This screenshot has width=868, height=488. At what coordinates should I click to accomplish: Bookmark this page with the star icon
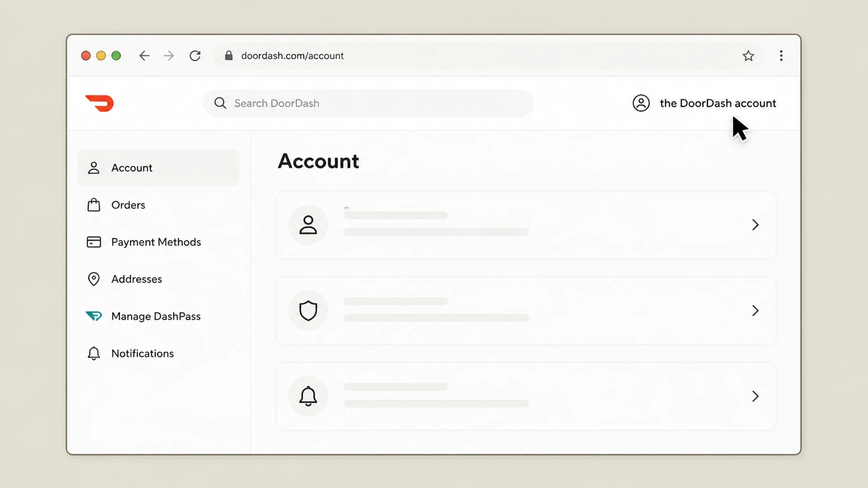(x=748, y=55)
